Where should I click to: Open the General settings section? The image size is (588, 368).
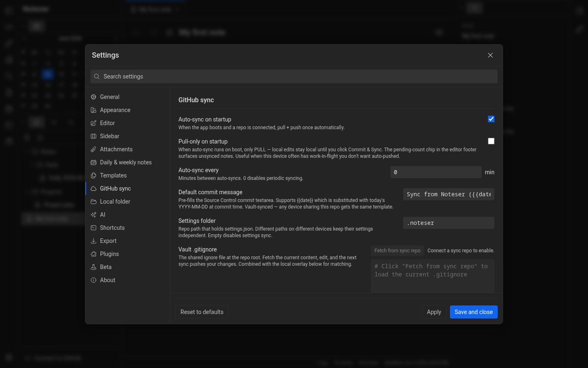coord(127,97)
